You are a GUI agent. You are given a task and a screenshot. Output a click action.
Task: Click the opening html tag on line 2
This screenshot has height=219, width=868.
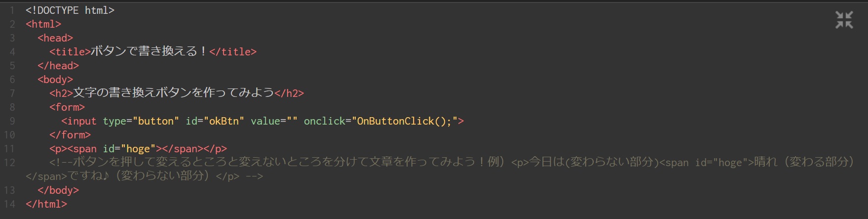[x=43, y=24]
